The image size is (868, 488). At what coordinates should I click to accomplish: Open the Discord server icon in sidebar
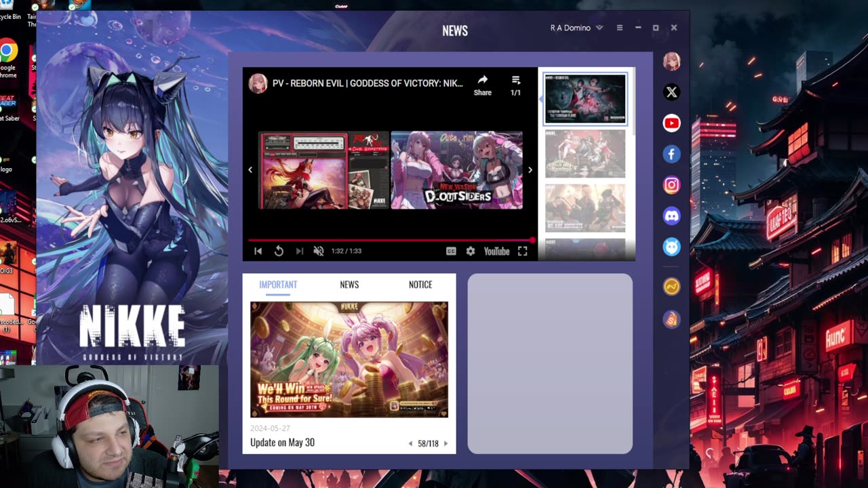pyautogui.click(x=671, y=216)
